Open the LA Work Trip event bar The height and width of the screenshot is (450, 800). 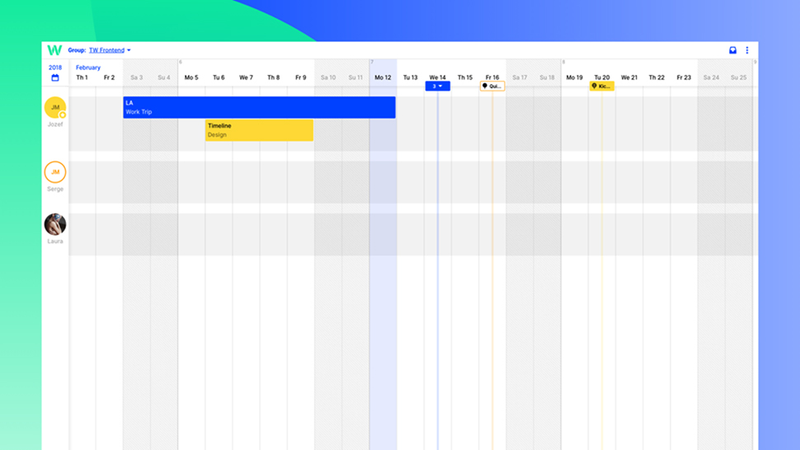coord(259,107)
